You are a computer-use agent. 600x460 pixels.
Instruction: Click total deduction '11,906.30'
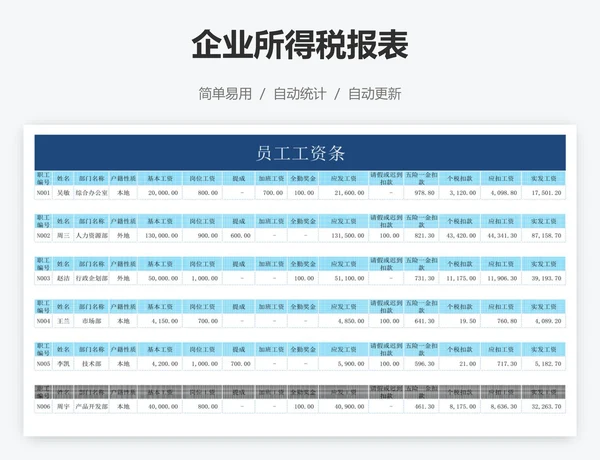(x=502, y=278)
